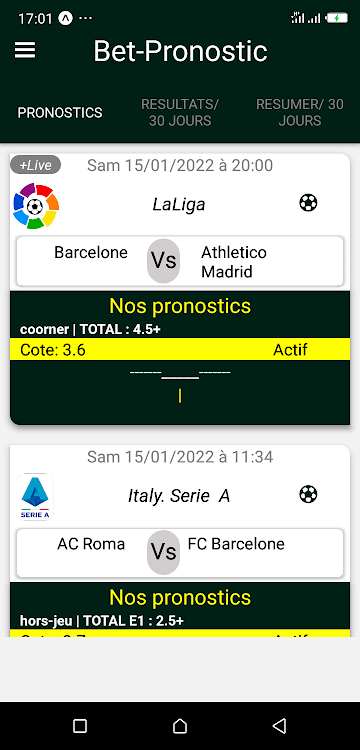Image resolution: width=360 pixels, height=750 pixels.
Task: Tap the hors-jeu TOTAL E1 2.5+ prediction
Action: click(102, 621)
